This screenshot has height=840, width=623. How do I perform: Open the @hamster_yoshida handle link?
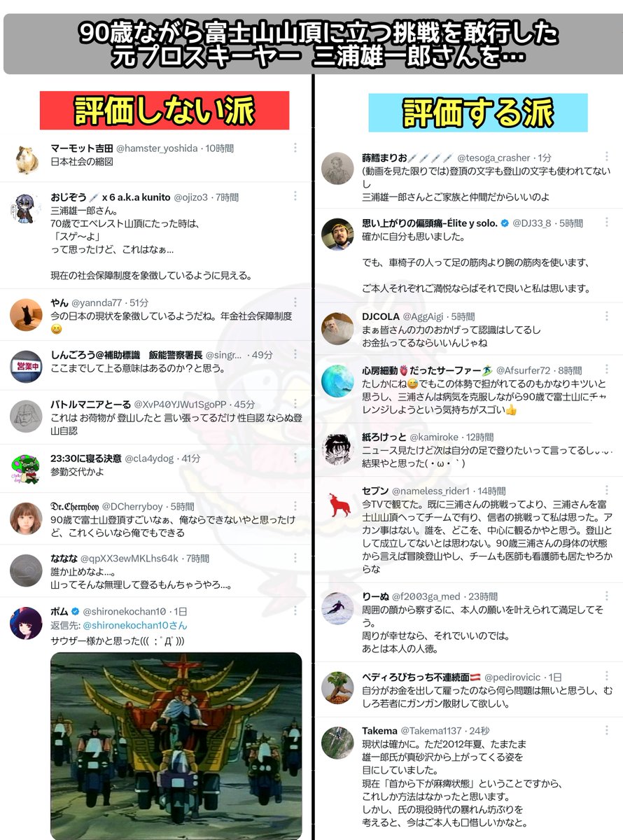tap(157, 148)
